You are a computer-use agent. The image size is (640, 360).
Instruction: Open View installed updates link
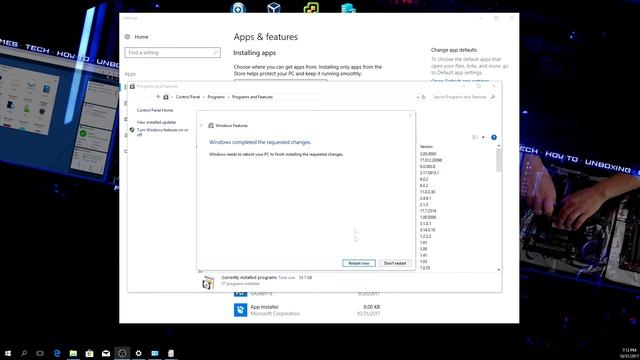pyautogui.click(x=156, y=122)
